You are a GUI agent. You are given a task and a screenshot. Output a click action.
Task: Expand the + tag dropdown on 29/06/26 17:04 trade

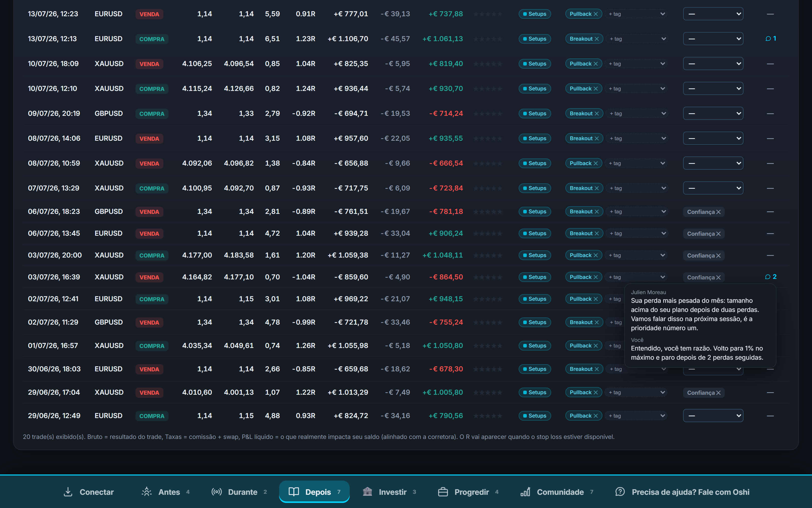click(636, 392)
